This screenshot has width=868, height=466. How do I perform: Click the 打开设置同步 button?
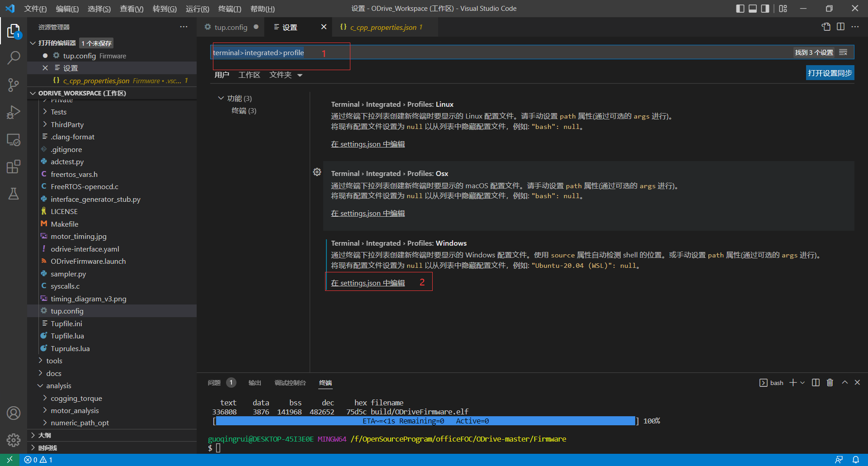coord(830,72)
